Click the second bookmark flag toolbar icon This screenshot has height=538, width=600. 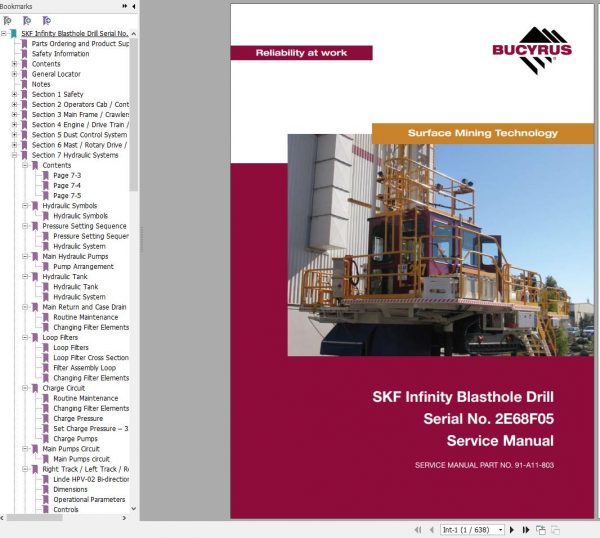tap(27, 20)
